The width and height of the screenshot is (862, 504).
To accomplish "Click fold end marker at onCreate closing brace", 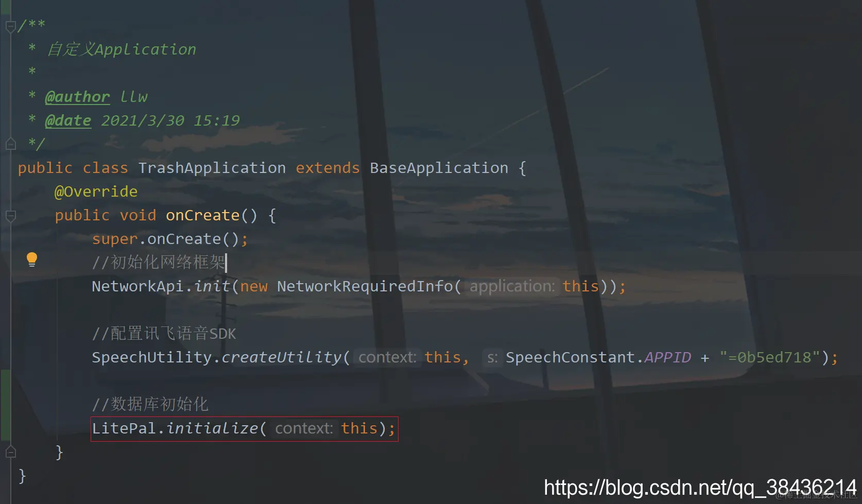I will 10,453.
